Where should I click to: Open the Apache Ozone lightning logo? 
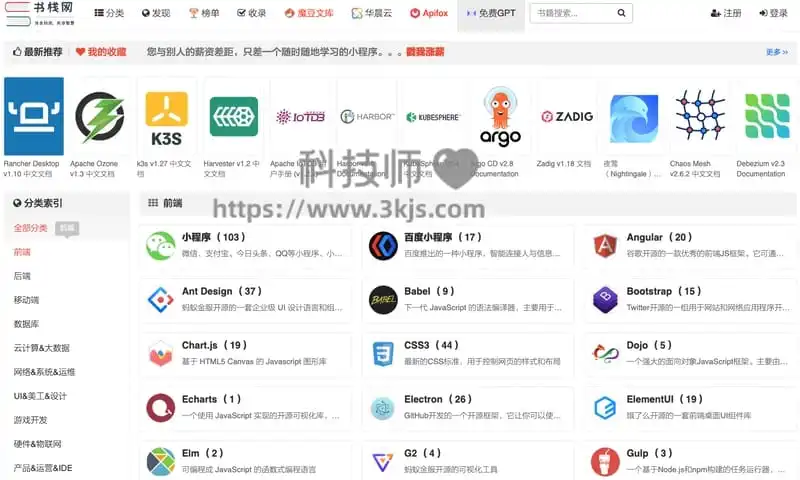100,116
